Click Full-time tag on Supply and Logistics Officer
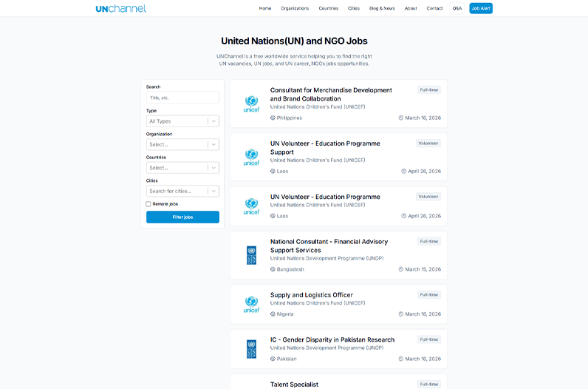588x389 pixels. click(x=429, y=294)
